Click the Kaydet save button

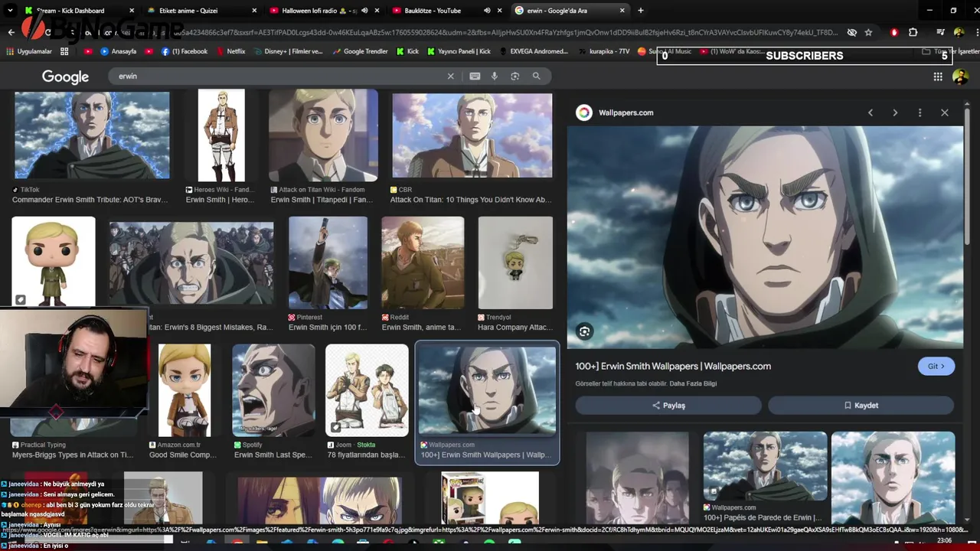tap(861, 405)
